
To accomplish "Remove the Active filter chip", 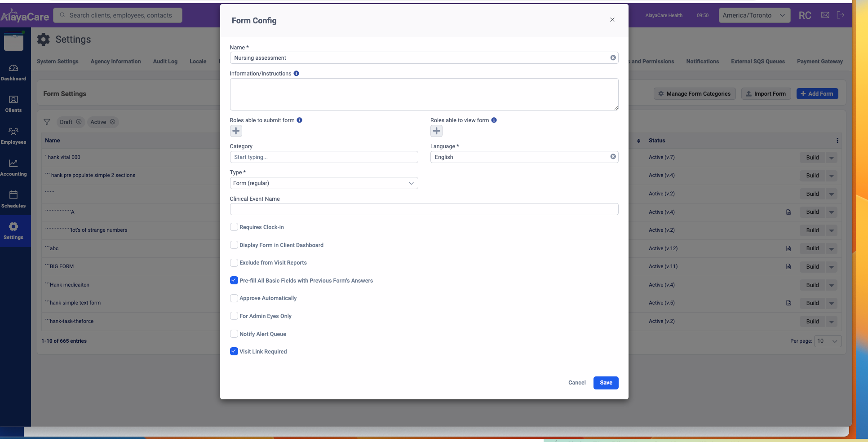I will point(112,122).
